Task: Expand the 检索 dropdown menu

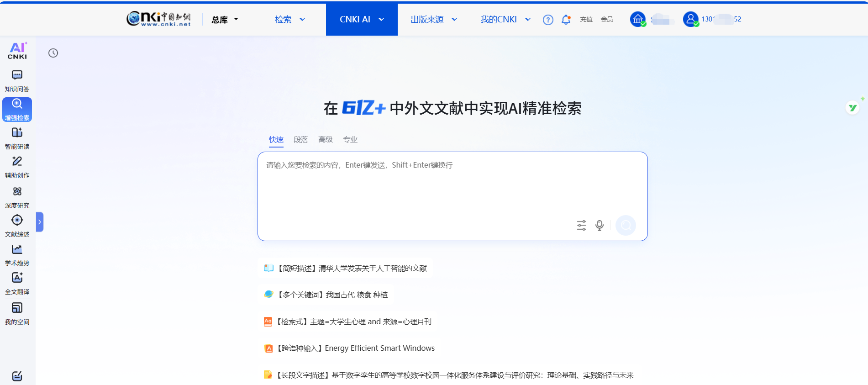Action: (x=289, y=20)
